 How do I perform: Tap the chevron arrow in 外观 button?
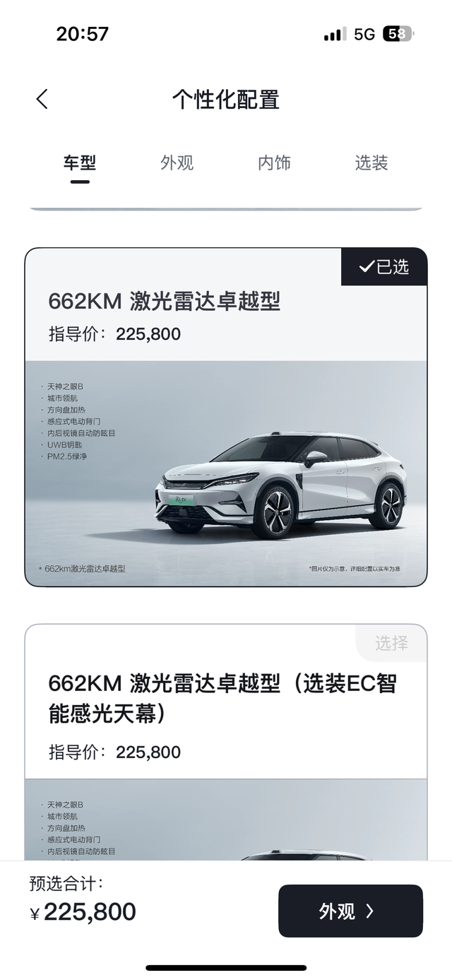pyautogui.click(x=369, y=911)
